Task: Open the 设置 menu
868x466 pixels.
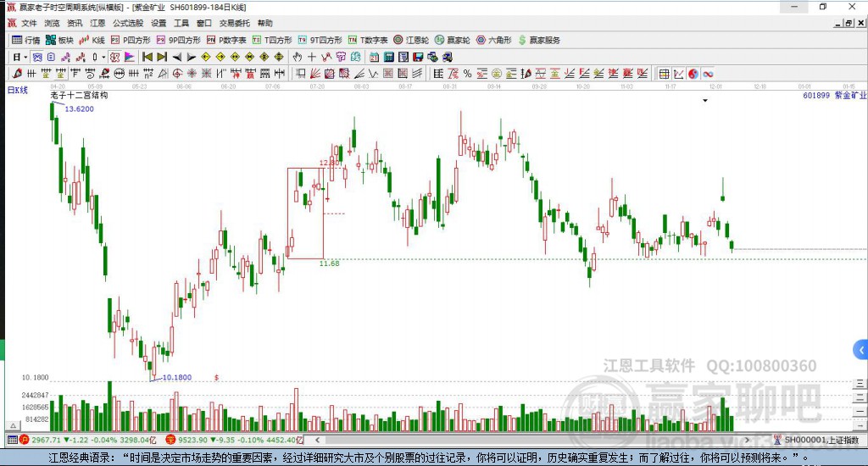Action: coord(159,23)
